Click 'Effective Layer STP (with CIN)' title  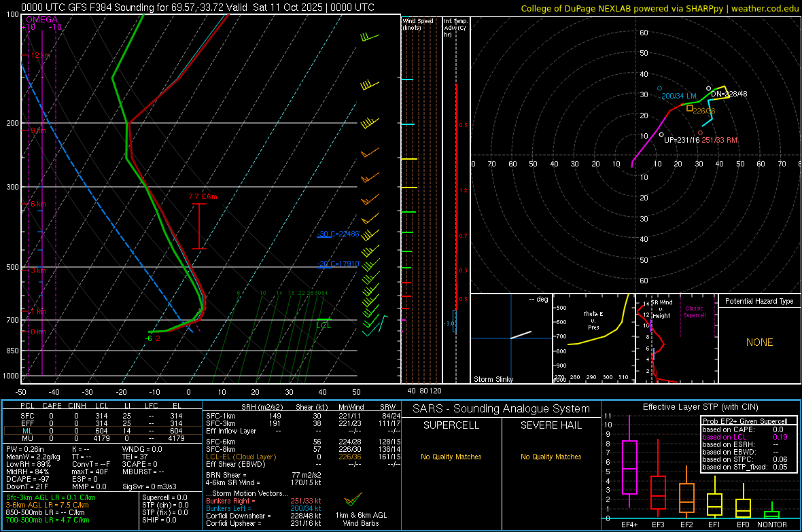point(700,407)
